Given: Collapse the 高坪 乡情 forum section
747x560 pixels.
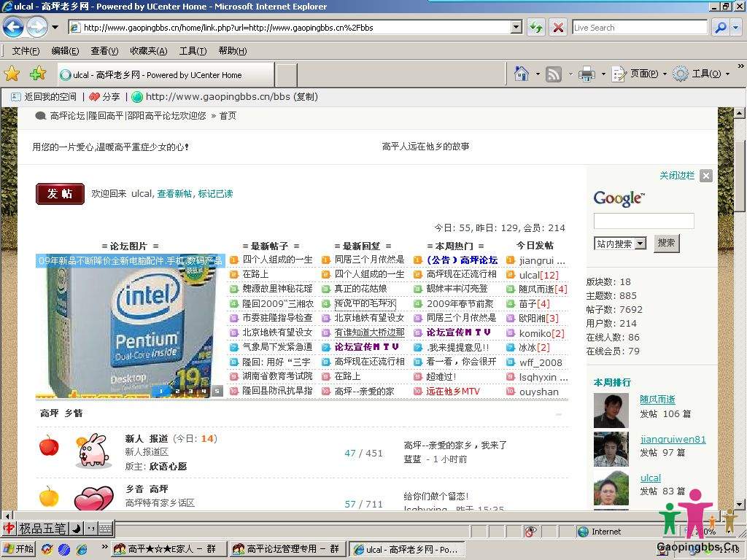Looking at the screenshot, I should point(559,414).
